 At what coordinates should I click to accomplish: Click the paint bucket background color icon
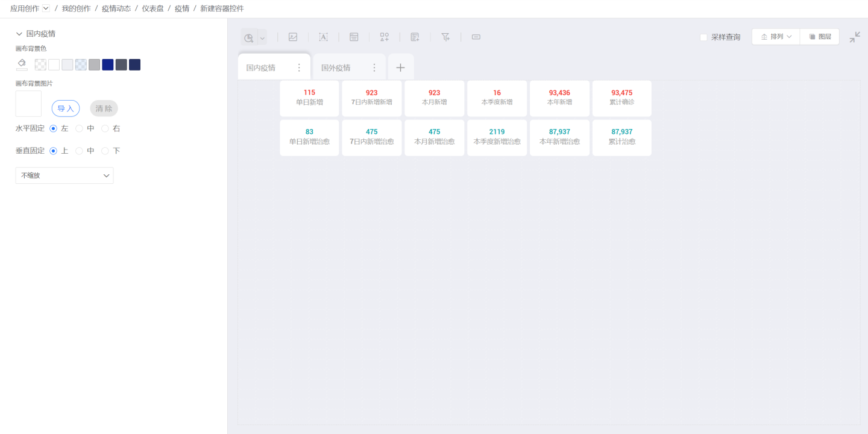point(22,64)
